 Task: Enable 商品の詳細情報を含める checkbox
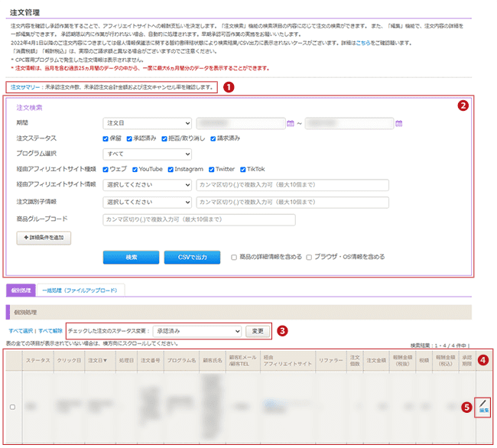235,258
